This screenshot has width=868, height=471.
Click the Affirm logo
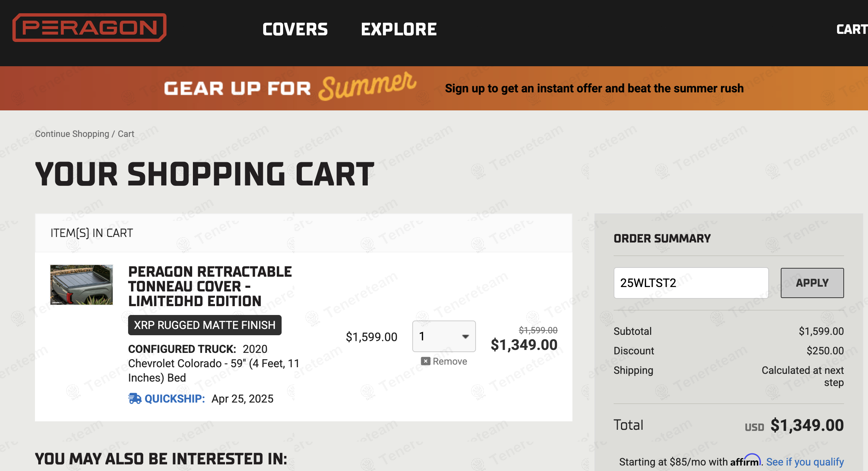tap(745, 461)
